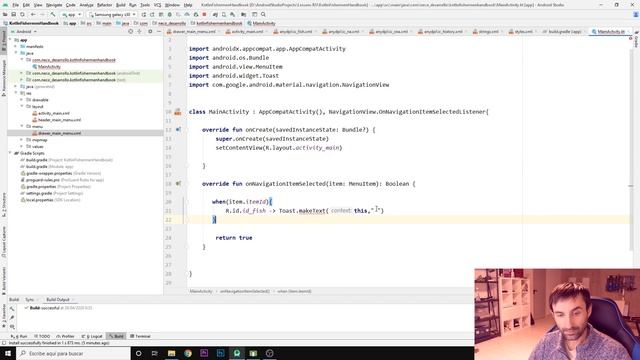The width and height of the screenshot is (640, 360).
Task: Click the Windows taskbar search field
Action: point(73,353)
